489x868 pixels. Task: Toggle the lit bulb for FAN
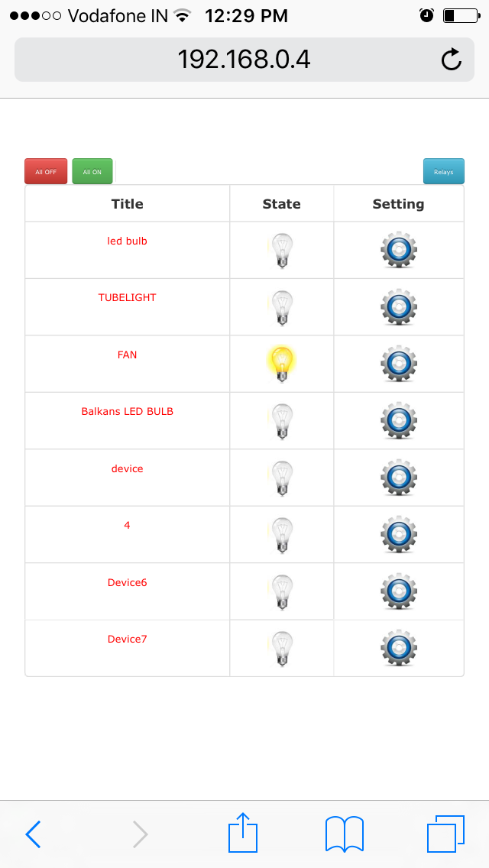tap(281, 364)
